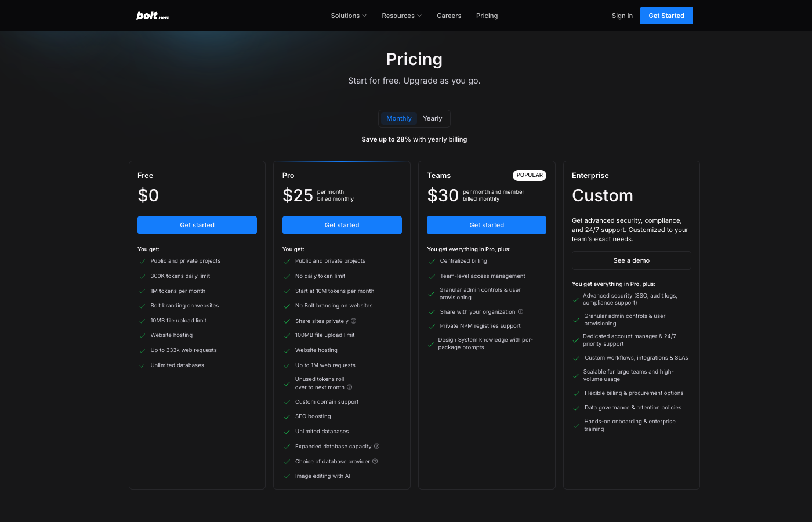Expand the Resources dropdown menu
The width and height of the screenshot is (812, 522).
coord(402,16)
